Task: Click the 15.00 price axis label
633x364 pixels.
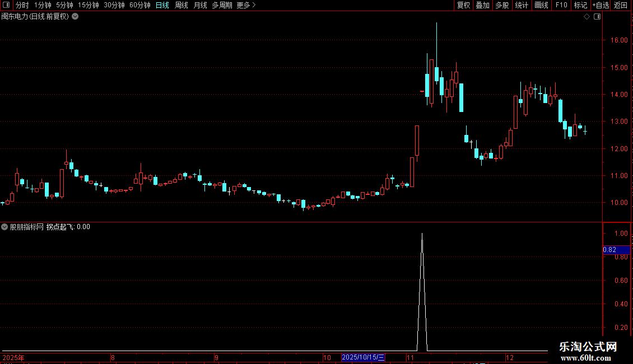Action: pyautogui.click(x=619, y=67)
